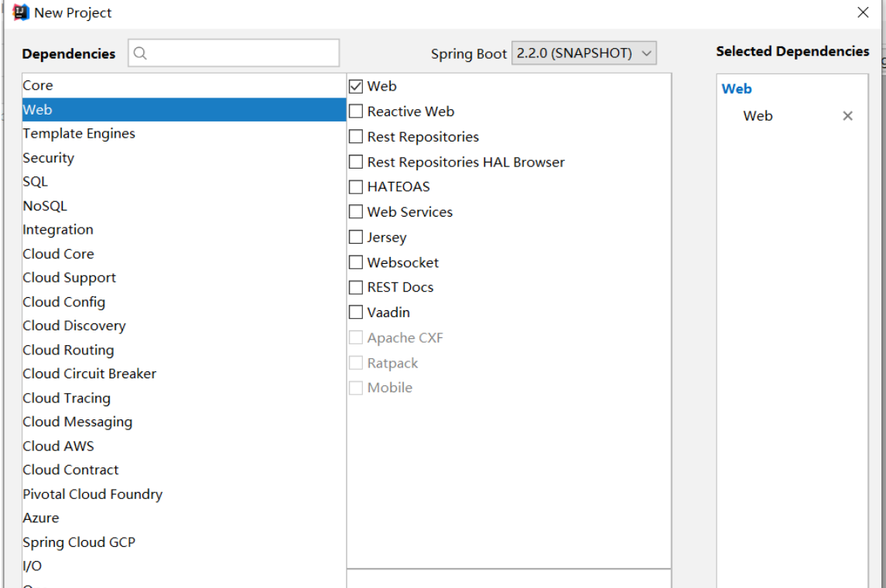Screen dimensions: 886x588
Task: Select the Security category
Action: pyautogui.click(x=184, y=158)
